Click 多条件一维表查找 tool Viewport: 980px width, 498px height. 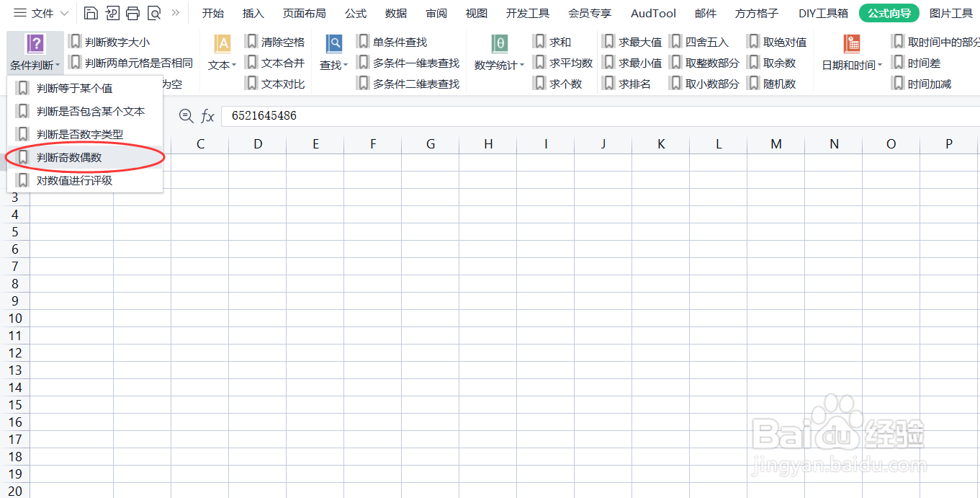point(408,63)
